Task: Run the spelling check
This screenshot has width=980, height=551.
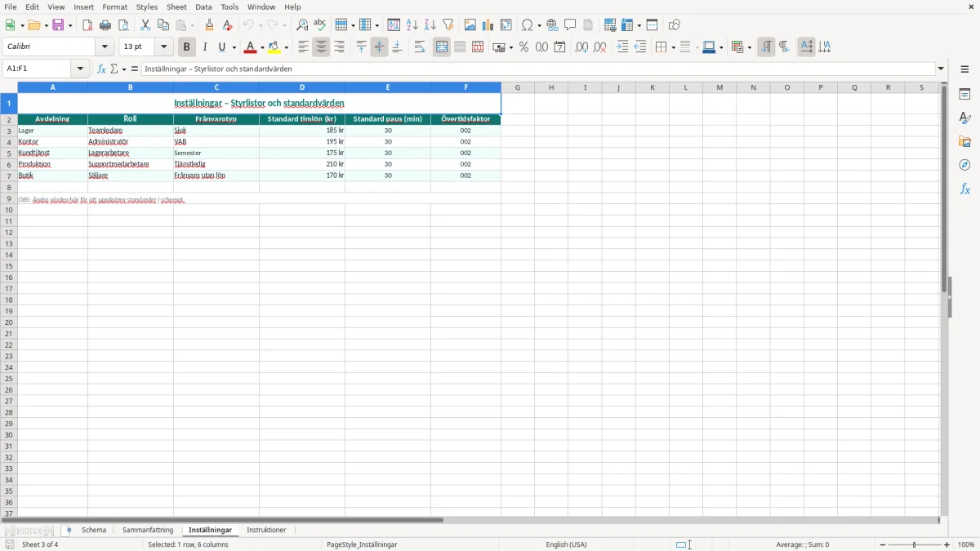Action: (x=320, y=25)
